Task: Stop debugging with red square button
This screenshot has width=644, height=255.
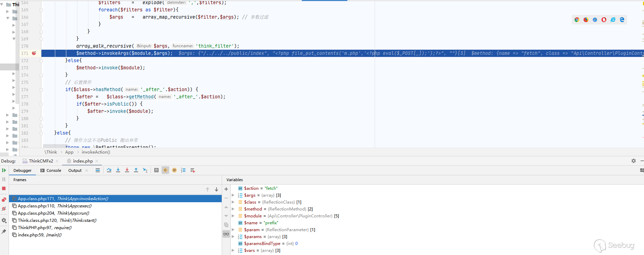Action: pyautogui.click(x=4, y=188)
